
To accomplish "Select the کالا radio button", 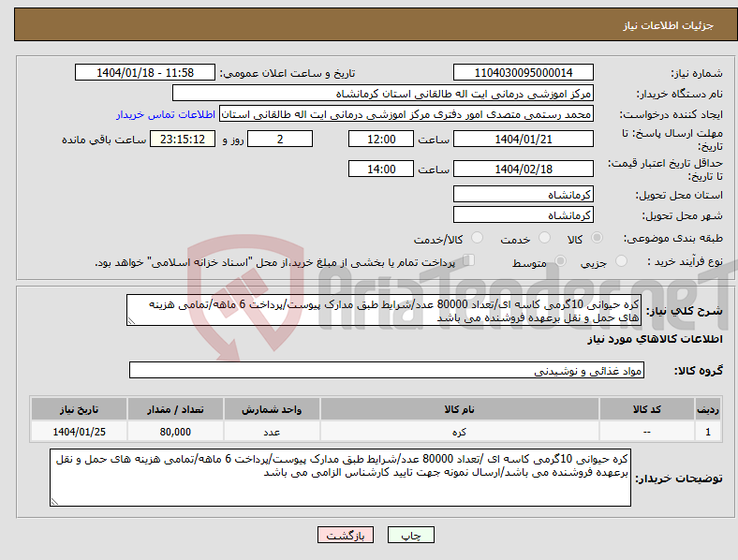I will point(597,238).
